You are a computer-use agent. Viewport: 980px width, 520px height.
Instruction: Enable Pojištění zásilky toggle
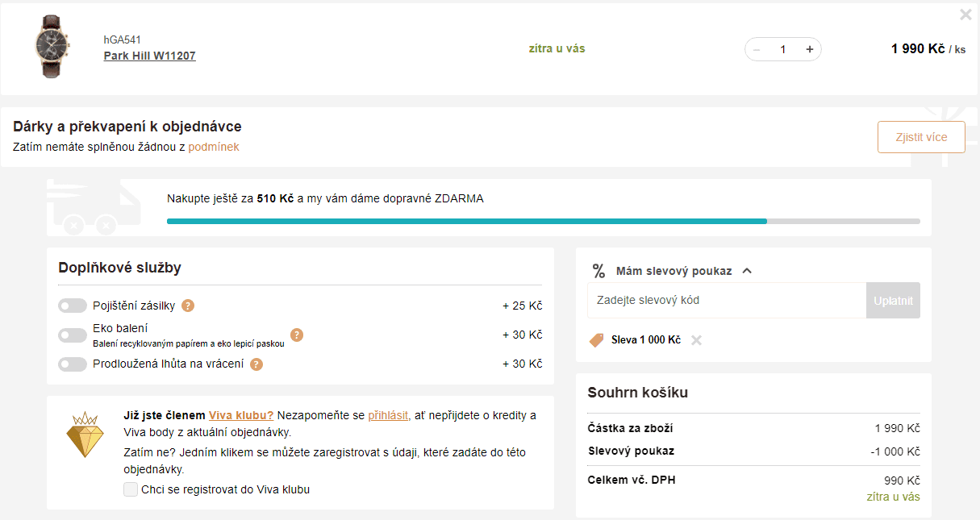(73, 306)
